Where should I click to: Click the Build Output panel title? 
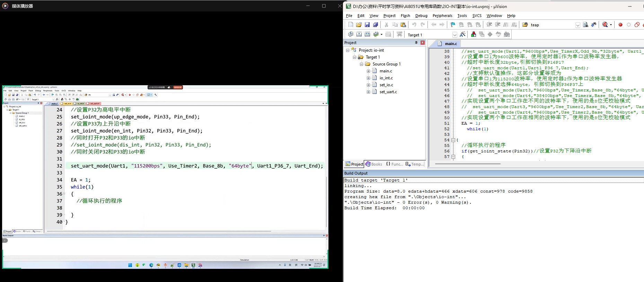[x=356, y=173]
